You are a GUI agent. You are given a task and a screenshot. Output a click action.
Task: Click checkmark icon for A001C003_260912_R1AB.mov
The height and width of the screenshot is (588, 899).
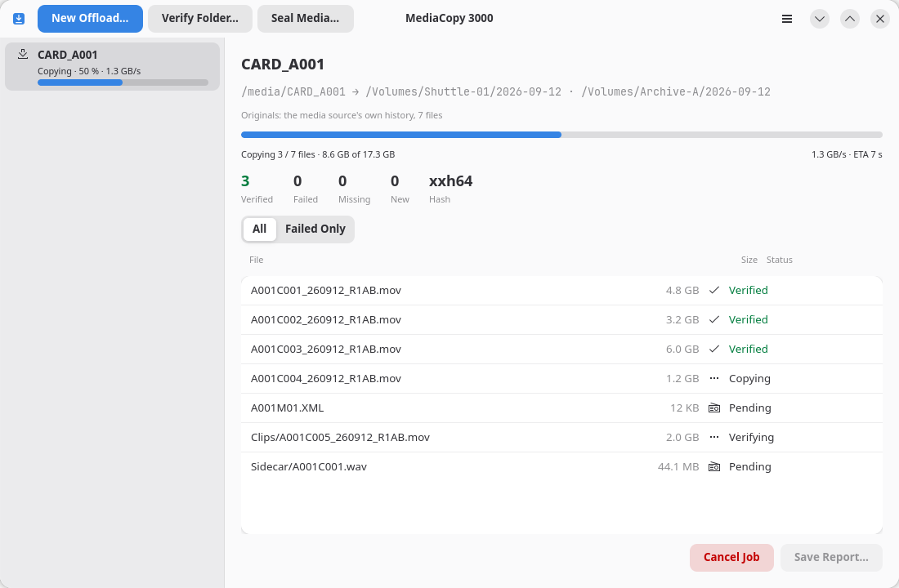coord(713,349)
